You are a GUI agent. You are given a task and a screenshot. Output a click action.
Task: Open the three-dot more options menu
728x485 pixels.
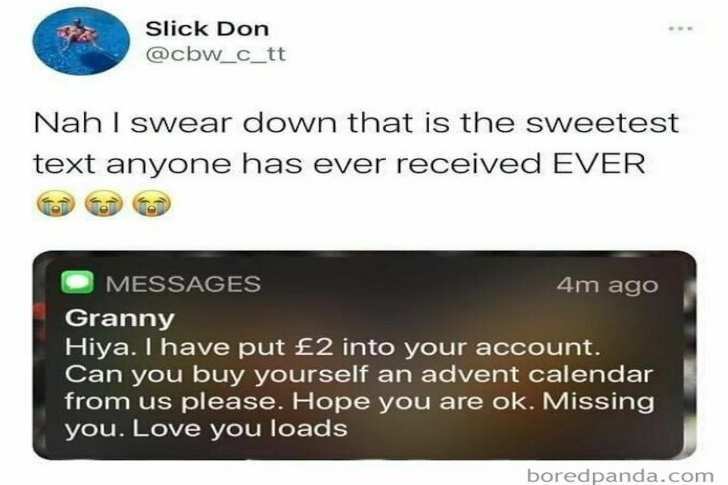tap(681, 28)
